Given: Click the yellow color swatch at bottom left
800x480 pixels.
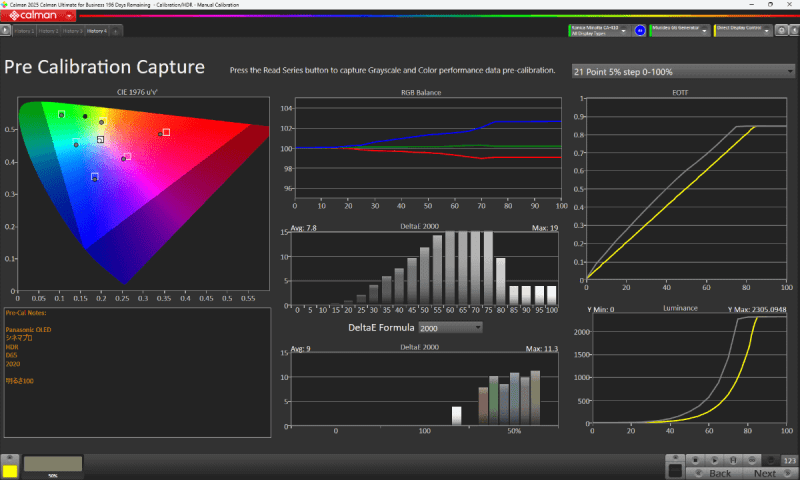Looking at the screenshot, I should (x=10, y=469).
